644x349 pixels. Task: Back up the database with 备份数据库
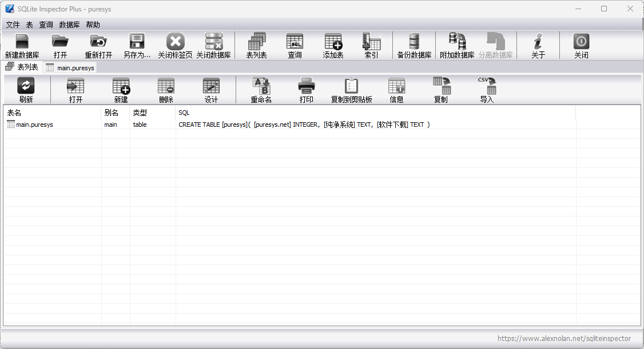[414, 45]
